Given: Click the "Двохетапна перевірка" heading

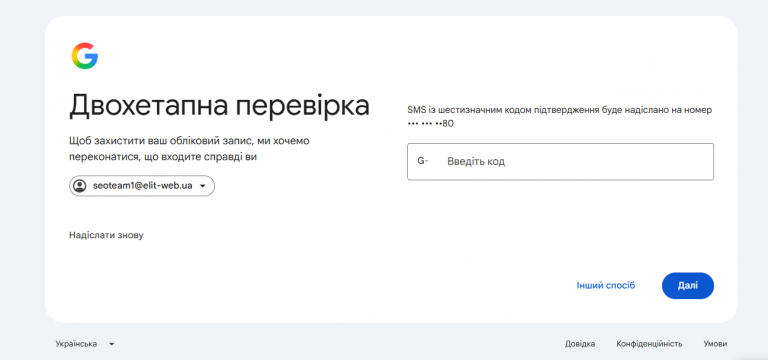Looking at the screenshot, I should coord(219,105).
